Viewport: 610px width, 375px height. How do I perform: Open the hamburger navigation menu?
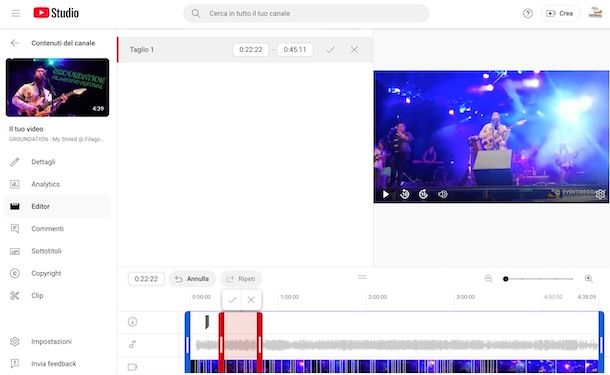(16, 13)
